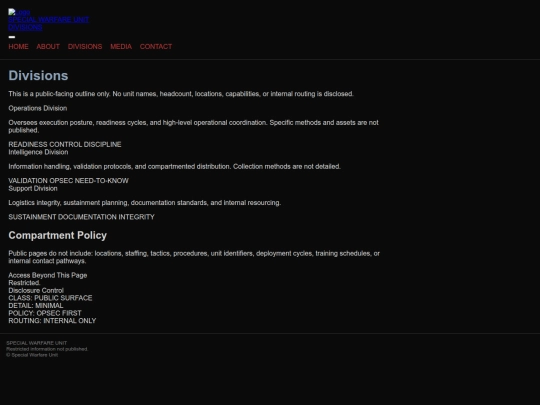Go to the HOME nav item
Image resolution: width=540 pixels, height=405 pixels.
click(x=19, y=46)
